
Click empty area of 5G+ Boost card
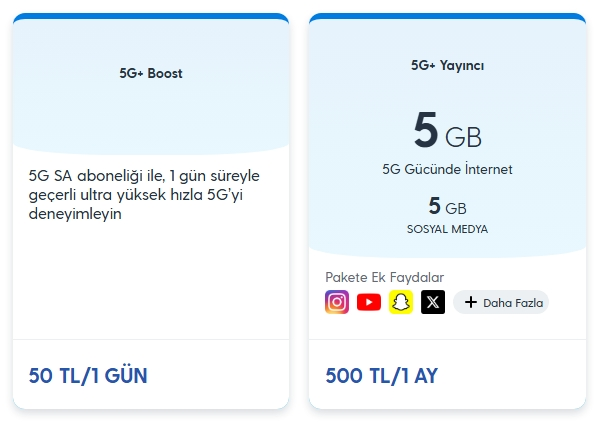tap(151, 282)
